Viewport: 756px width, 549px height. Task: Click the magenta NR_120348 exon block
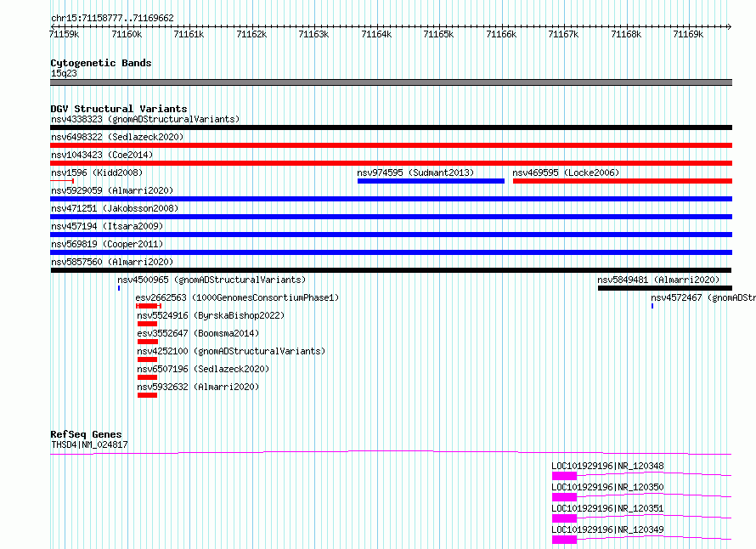(x=565, y=476)
